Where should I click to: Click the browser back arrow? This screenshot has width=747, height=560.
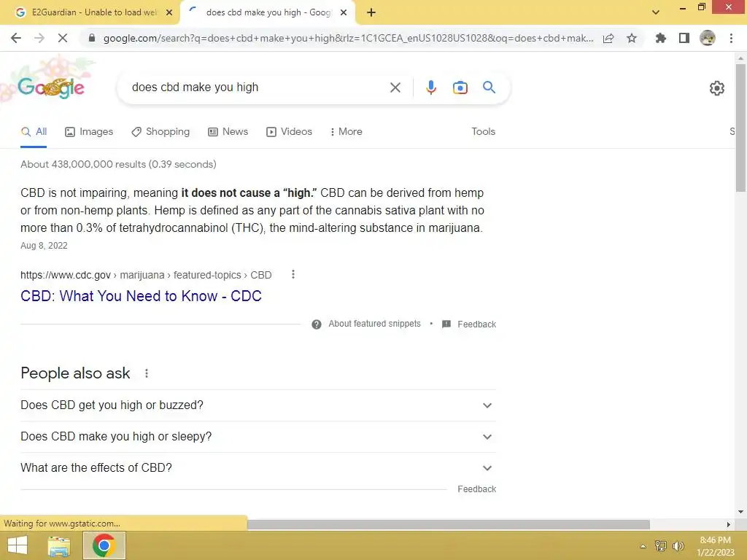pyautogui.click(x=16, y=38)
